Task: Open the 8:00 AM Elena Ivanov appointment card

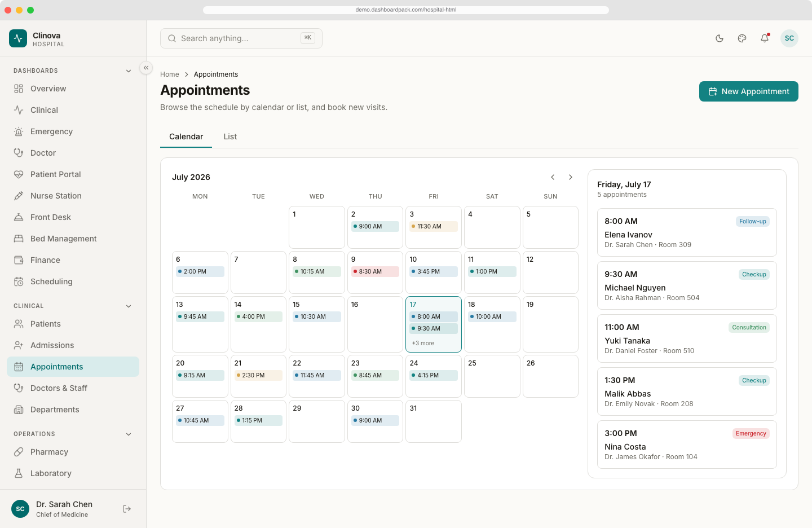Action: [x=687, y=232]
